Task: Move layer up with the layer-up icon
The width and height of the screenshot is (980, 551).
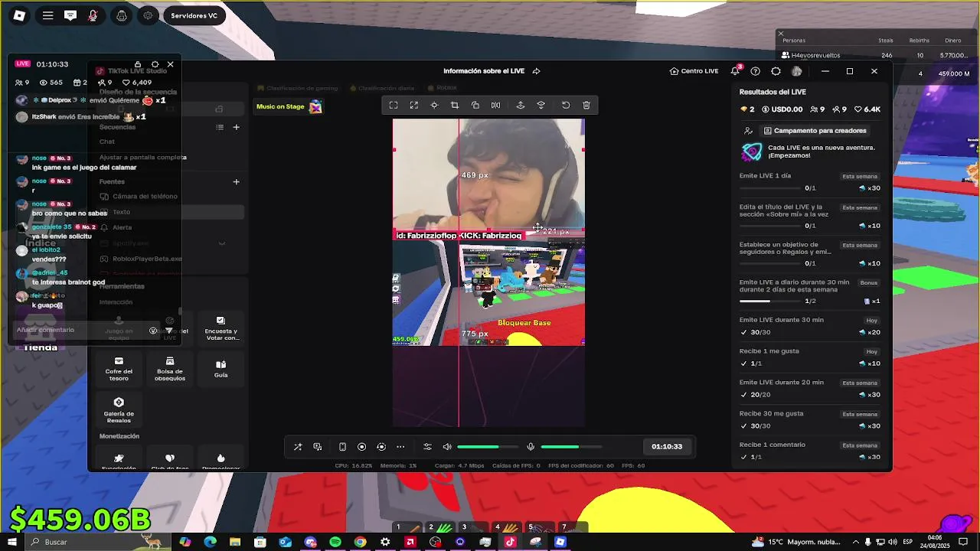Action: pyautogui.click(x=521, y=106)
